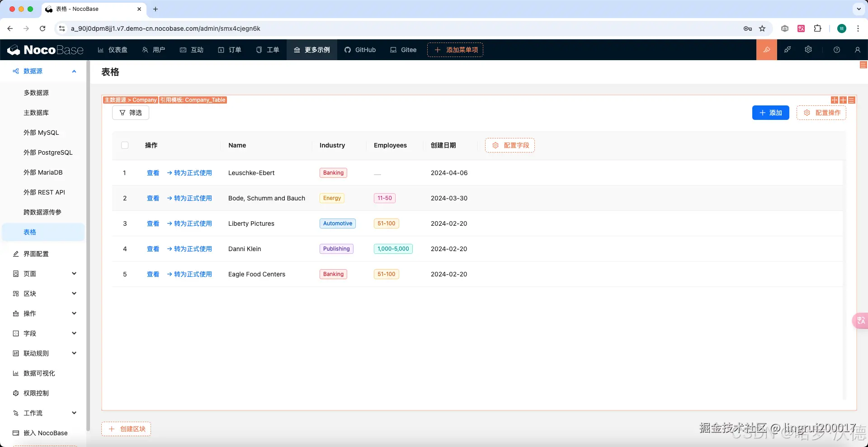Click the grey extension icon left of translate
The width and height of the screenshot is (868, 447).
(x=785, y=29)
